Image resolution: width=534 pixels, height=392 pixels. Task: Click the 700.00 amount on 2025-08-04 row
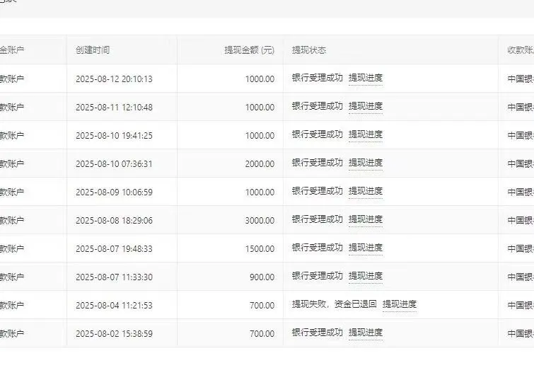pos(262,305)
